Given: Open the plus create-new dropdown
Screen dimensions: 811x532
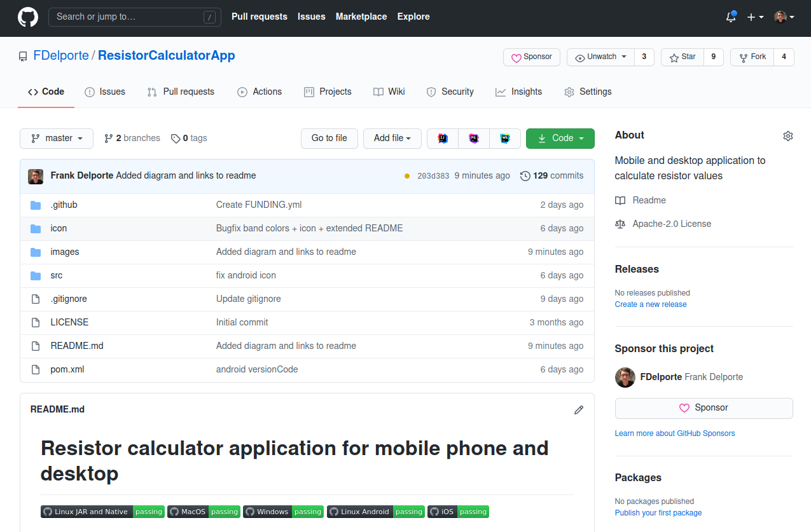Looking at the screenshot, I should [755, 17].
